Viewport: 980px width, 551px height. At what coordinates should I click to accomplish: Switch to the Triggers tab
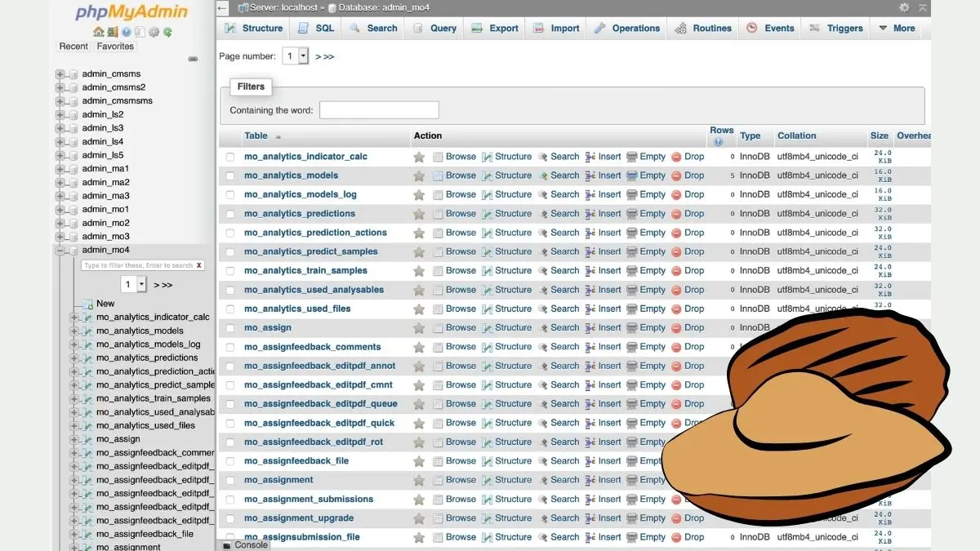pos(835,28)
